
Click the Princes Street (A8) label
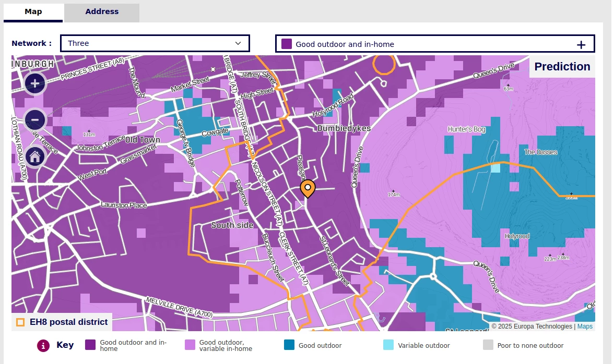pyautogui.click(x=92, y=69)
